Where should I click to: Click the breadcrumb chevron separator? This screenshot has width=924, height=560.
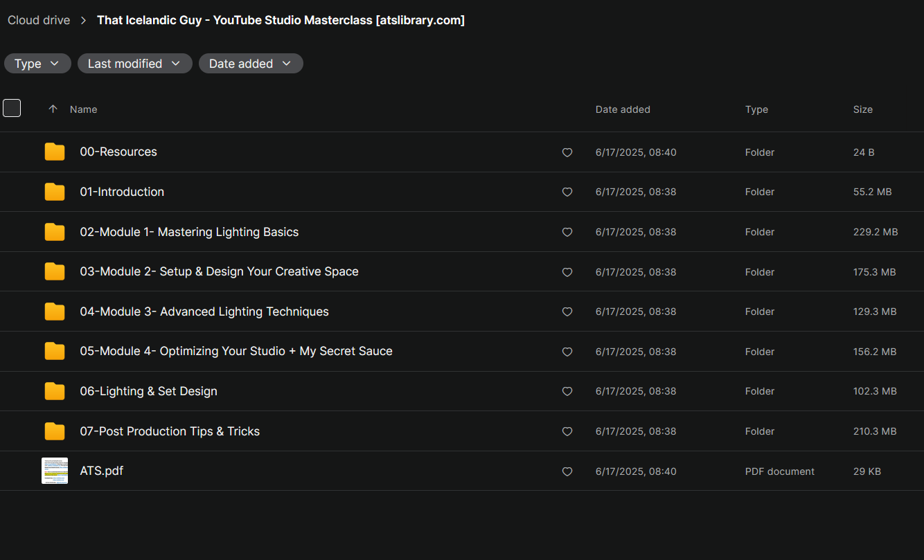tap(84, 21)
